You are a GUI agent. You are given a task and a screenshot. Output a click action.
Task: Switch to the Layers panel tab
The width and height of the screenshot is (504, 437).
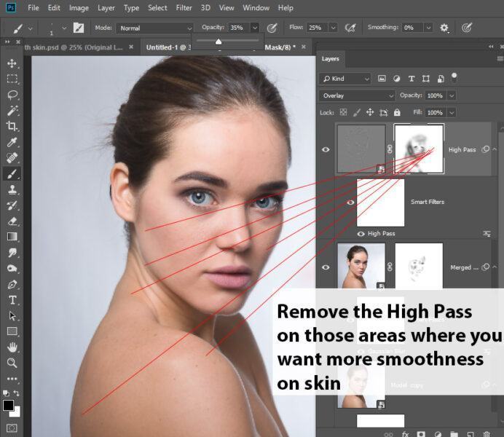[x=331, y=59]
